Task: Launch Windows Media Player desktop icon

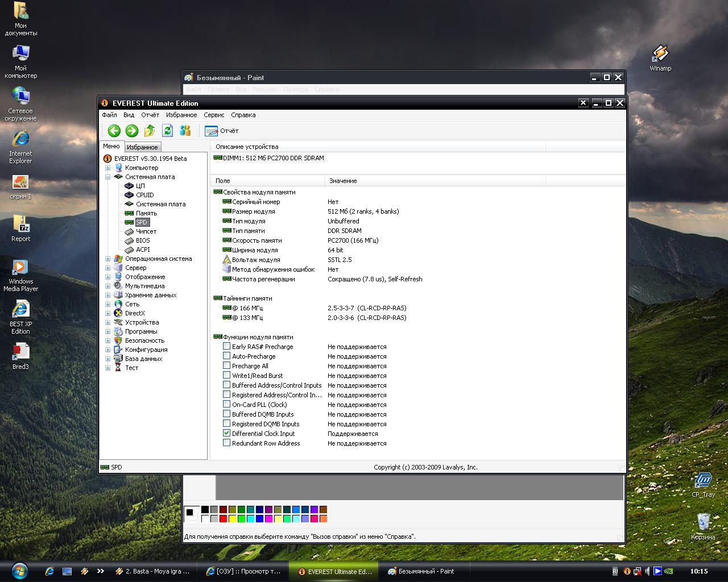Action: pos(20,275)
